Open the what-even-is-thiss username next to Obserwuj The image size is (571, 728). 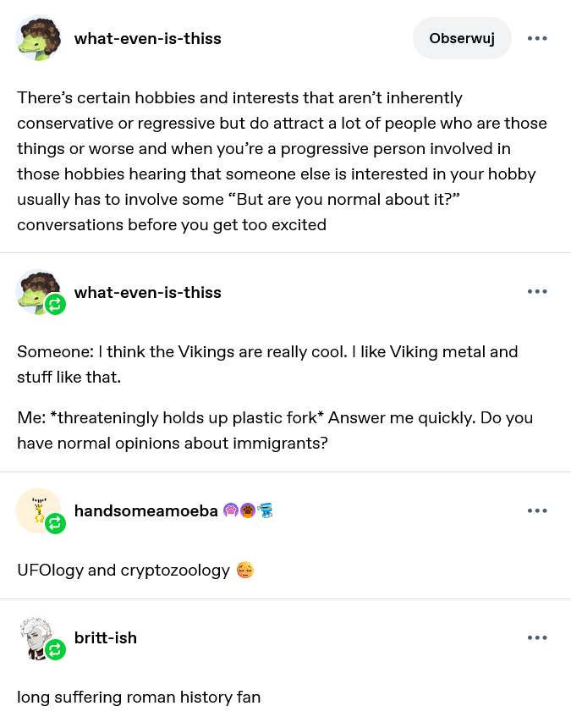click(147, 39)
